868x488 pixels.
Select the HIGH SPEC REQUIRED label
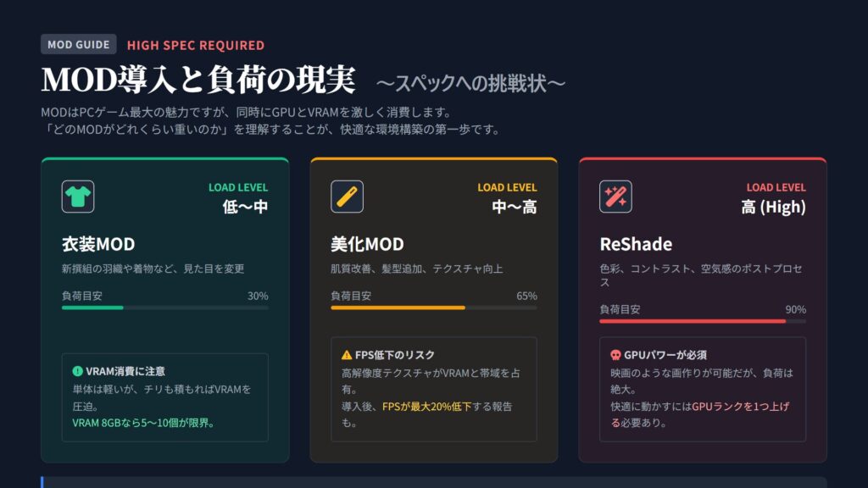[196, 45]
